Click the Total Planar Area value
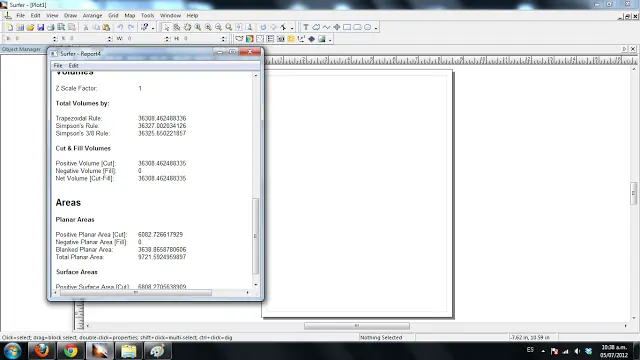The image size is (640, 360). click(162, 257)
